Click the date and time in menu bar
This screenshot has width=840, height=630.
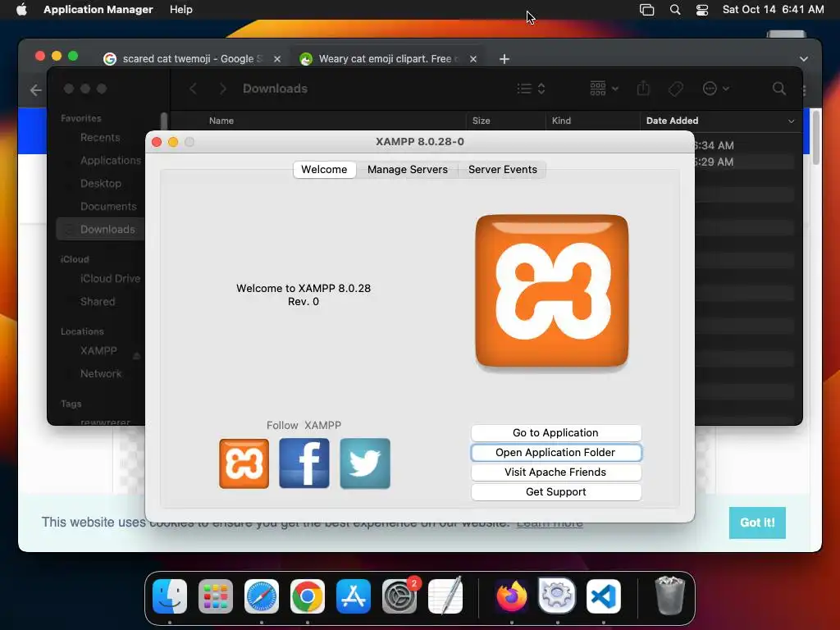tap(773, 10)
